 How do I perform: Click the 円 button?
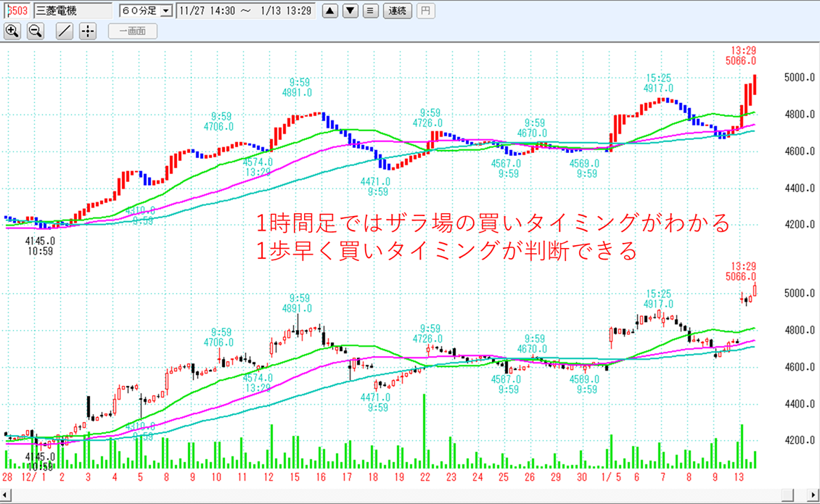click(x=426, y=11)
